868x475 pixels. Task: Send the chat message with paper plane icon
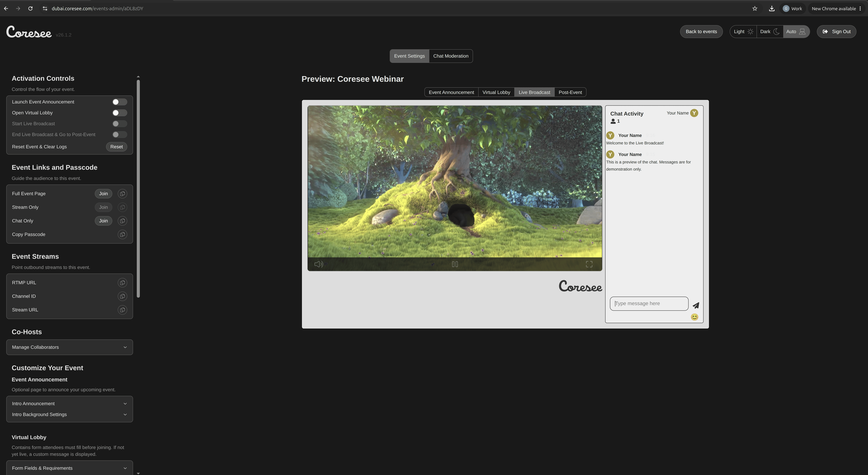[x=696, y=305]
